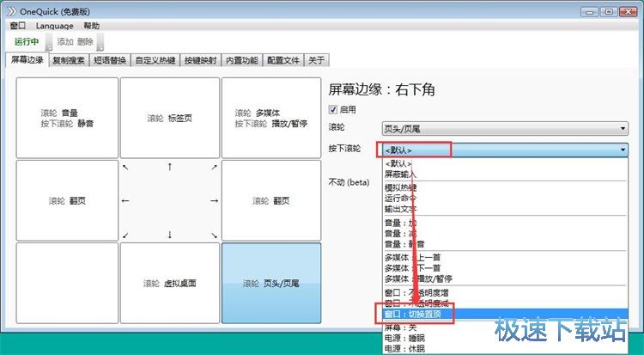644x355 pixels.
Task: Expand the arrow beside 运行中
Action: click(x=49, y=42)
